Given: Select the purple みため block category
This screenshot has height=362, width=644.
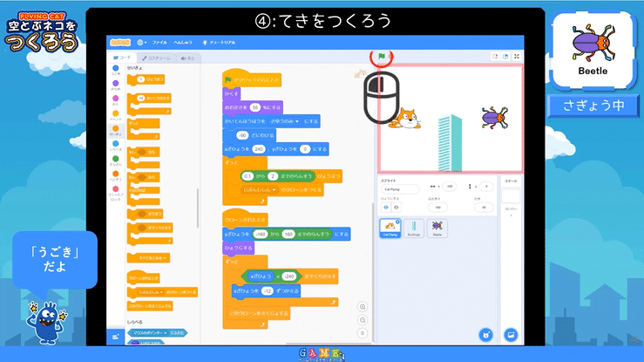Looking at the screenshot, I should 116,85.
